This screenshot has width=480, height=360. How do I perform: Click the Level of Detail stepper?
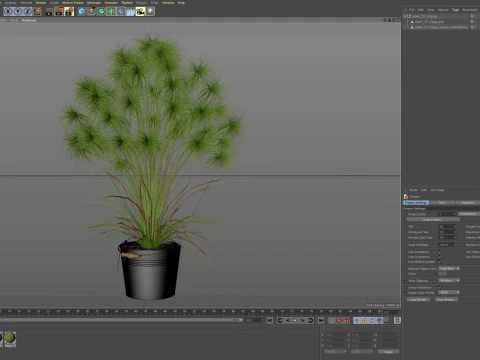(455, 245)
